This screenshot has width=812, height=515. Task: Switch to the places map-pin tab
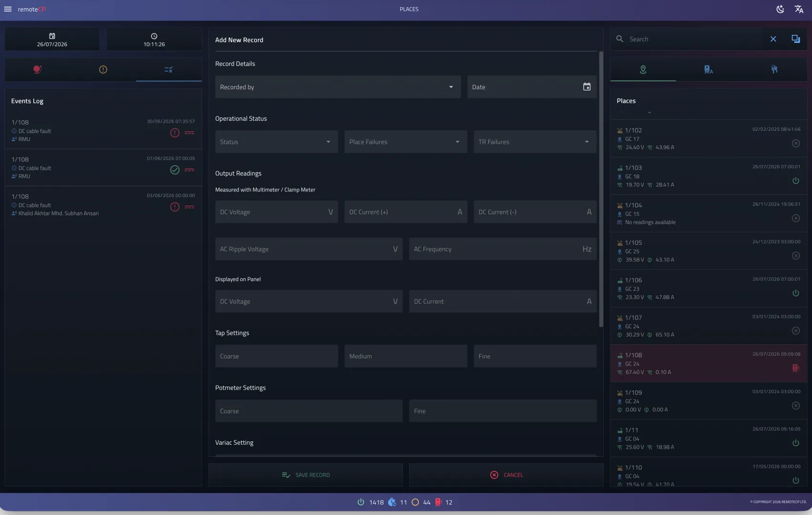tap(643, 70)
